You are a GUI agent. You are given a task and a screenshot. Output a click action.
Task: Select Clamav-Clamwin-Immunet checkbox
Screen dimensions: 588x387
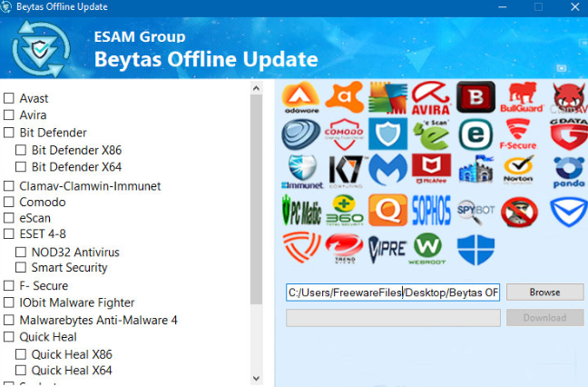tap(9, 186)
